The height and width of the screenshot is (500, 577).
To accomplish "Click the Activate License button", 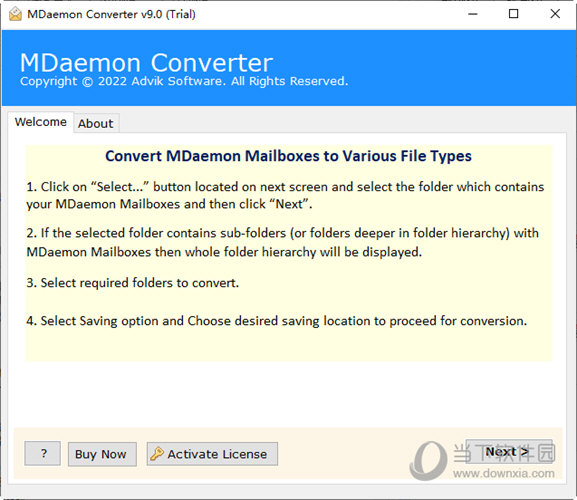I will [x=212, y=454].
